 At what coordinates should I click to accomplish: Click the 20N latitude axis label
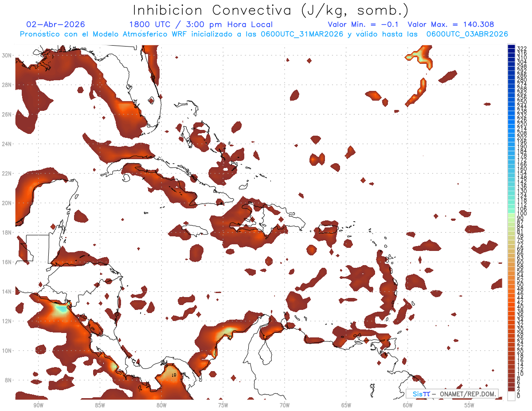click(x=7, y=203)
